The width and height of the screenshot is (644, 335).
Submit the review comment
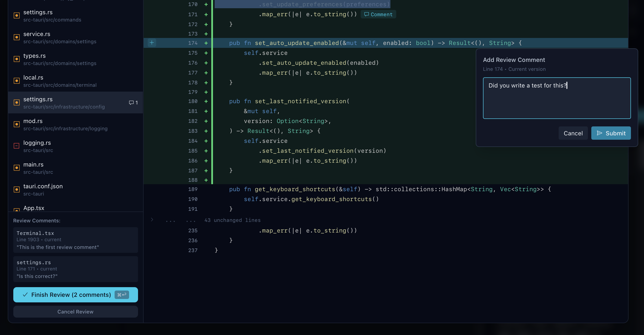[x=611, y=133]
